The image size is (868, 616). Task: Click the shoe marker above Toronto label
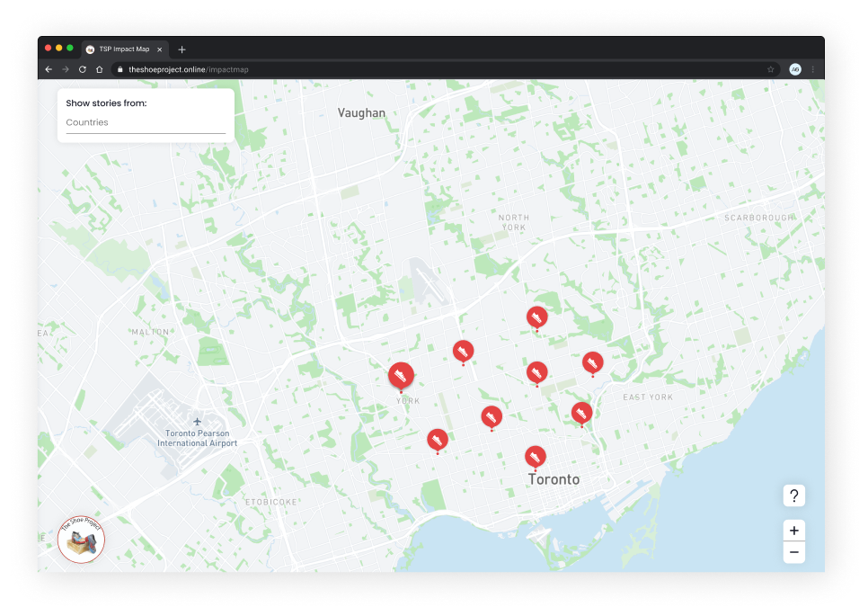535,456
